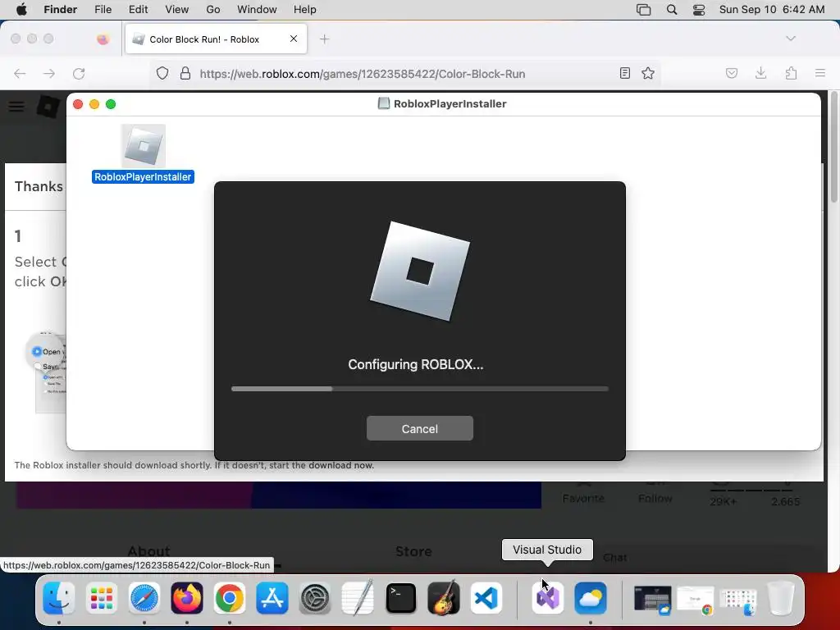This screenshot has width=840, height=630.
Task: Select the RobloxPlayerInstaller file icon
Action: [143, 146]
